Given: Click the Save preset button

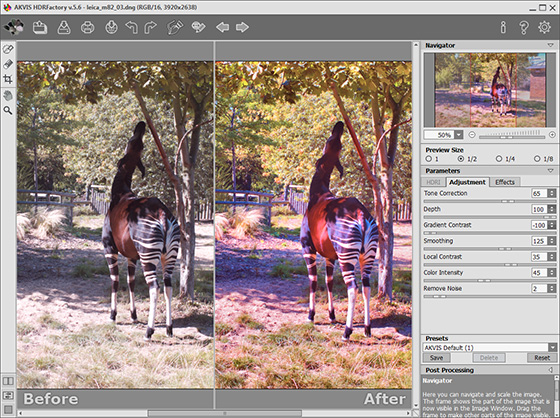Looking at the screenshot, I should pyautogui.click(x=436, y=358).
